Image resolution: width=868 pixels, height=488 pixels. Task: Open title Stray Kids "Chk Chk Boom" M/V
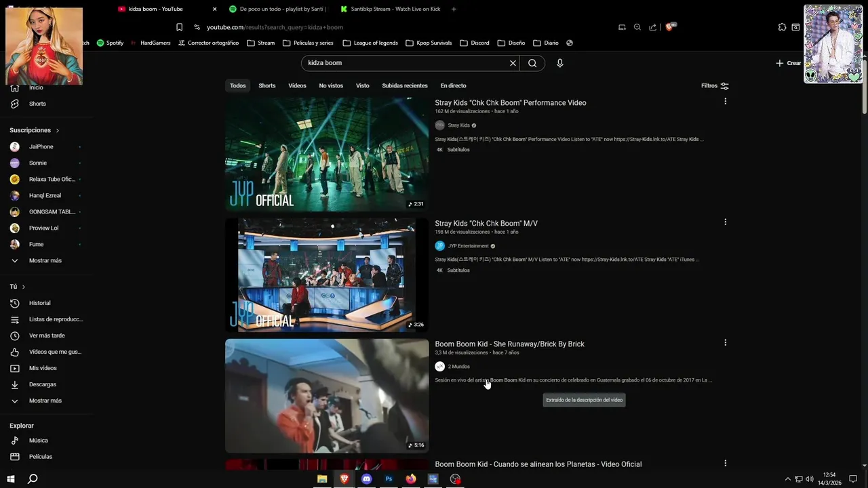coord(486,224)
